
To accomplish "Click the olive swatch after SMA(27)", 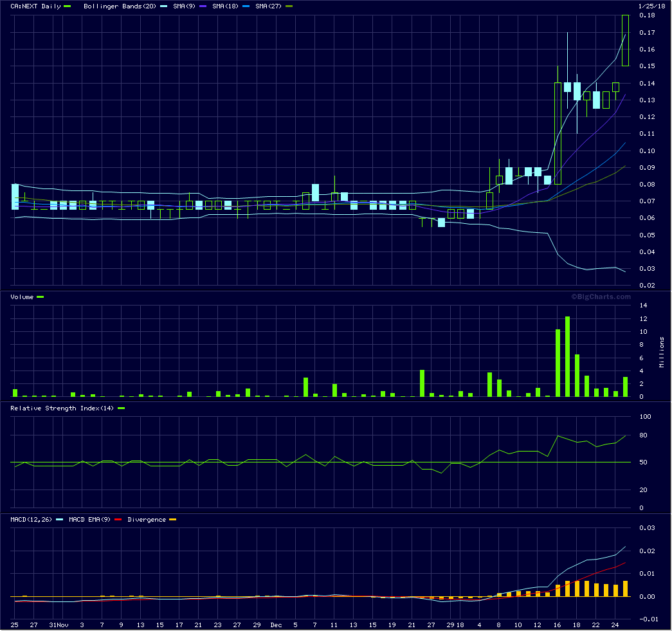I will (289, 6).
